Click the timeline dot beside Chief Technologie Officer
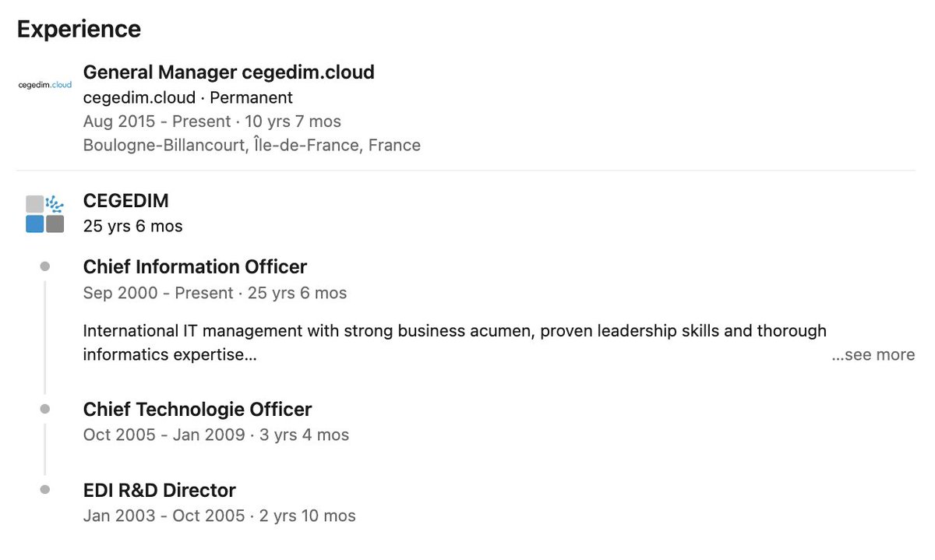The height and width of the screenshot is (560, 935). [x=44, y=409]
